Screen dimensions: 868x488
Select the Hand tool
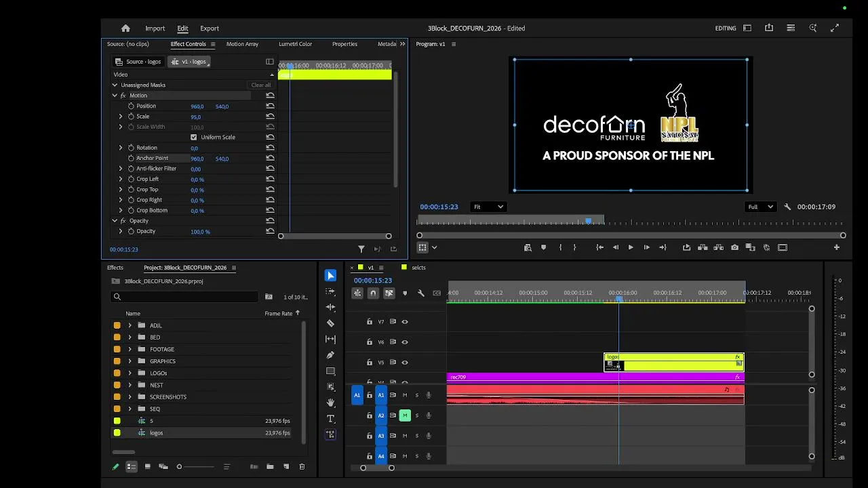tap(330, 403)
